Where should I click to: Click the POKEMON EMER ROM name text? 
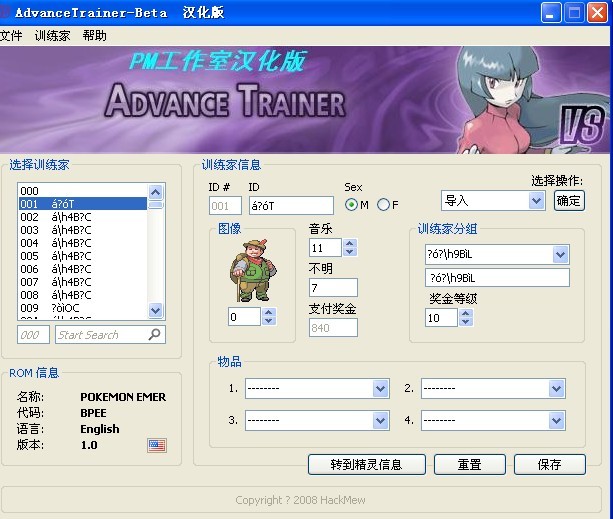(123, 397)
